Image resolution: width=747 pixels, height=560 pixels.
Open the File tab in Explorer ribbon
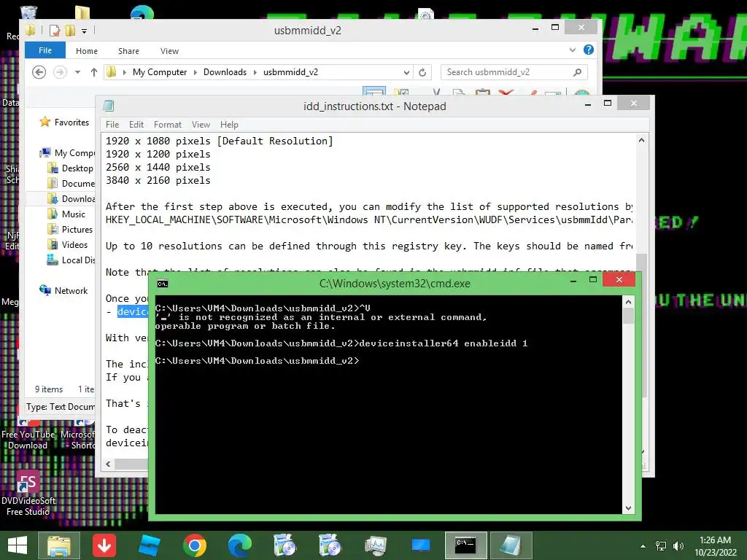(44, 50)
